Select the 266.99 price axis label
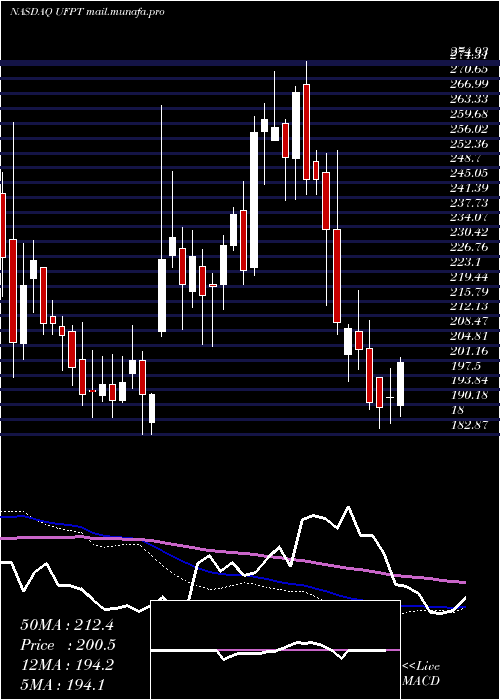The height and width of the screenshot is (700, 500). [x=468, y=84]
